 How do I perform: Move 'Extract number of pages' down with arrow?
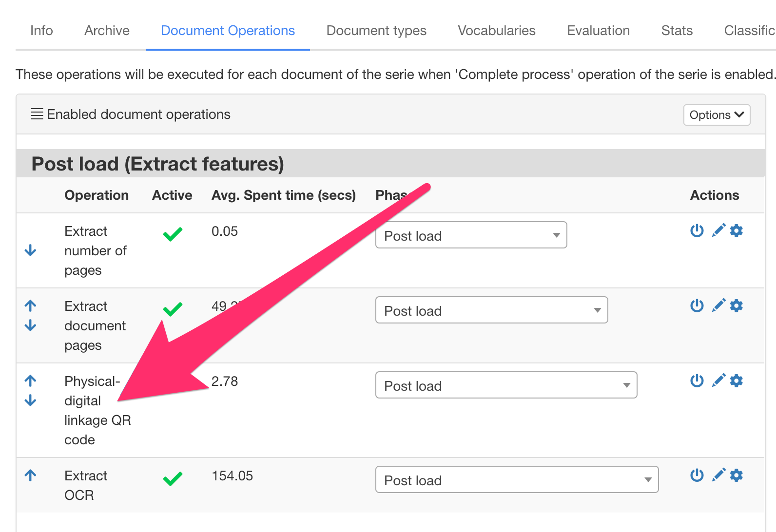[30, 250]
